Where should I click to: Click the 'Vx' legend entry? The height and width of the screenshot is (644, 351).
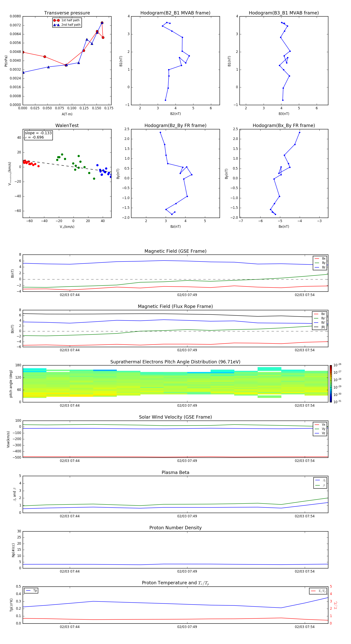pos(320,424)
